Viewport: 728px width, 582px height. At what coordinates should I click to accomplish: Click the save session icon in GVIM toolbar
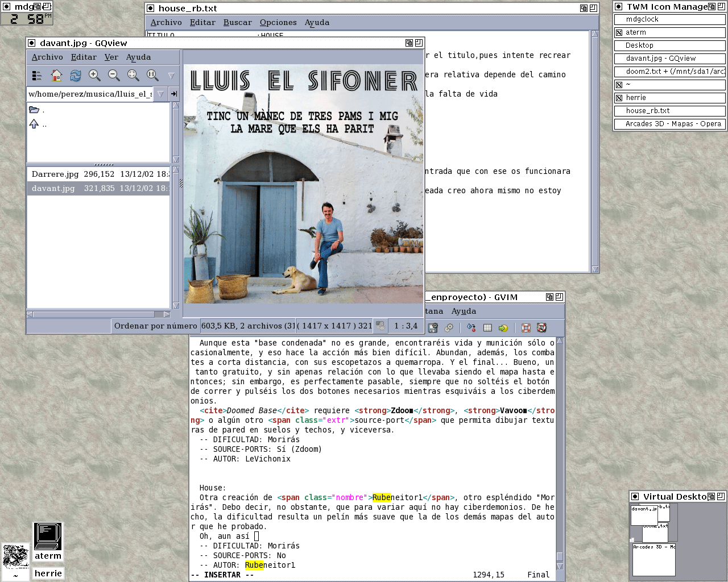tap(433, 328)
